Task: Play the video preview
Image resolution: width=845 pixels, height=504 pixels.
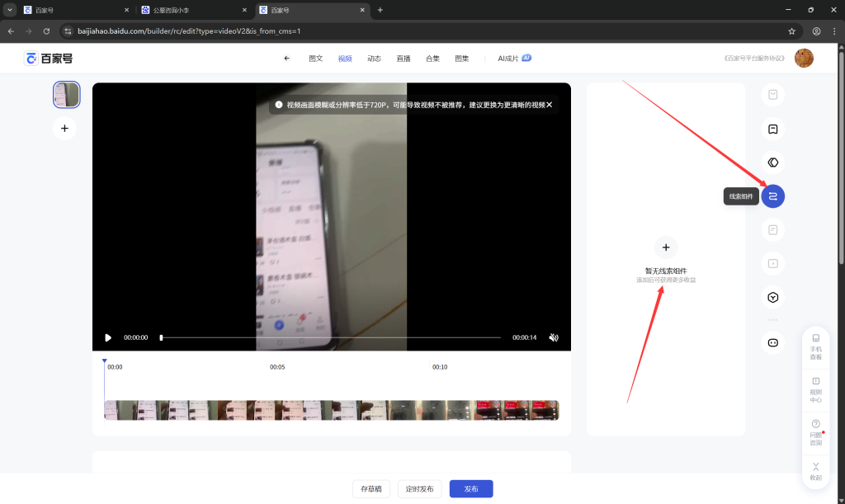Action: [108, 337]
